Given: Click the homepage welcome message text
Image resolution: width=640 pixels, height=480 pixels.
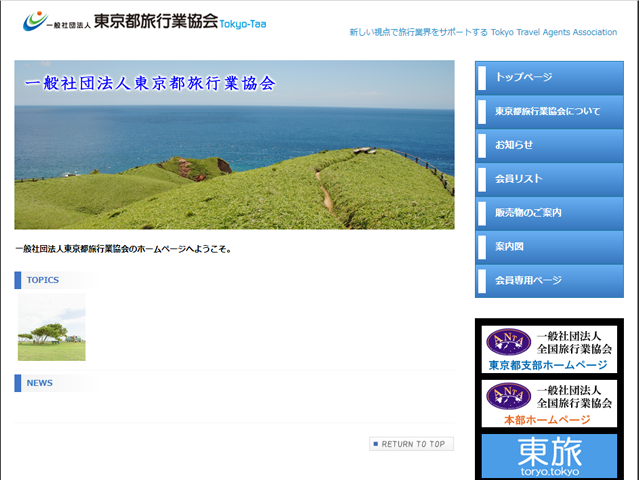Looking at the screenshot, I should click(124, 249).
